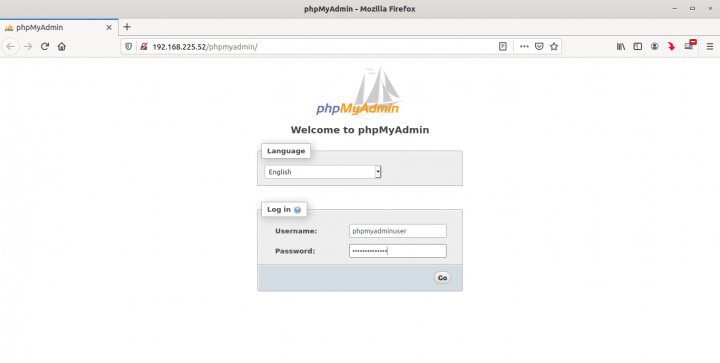
Task: Close the Firefox window
Action: pyautogui.click(x=710, y=9)
